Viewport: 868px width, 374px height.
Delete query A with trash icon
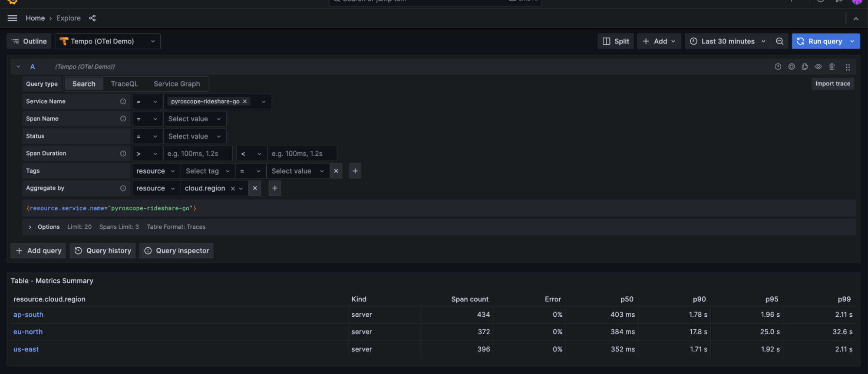click(832, 67)
